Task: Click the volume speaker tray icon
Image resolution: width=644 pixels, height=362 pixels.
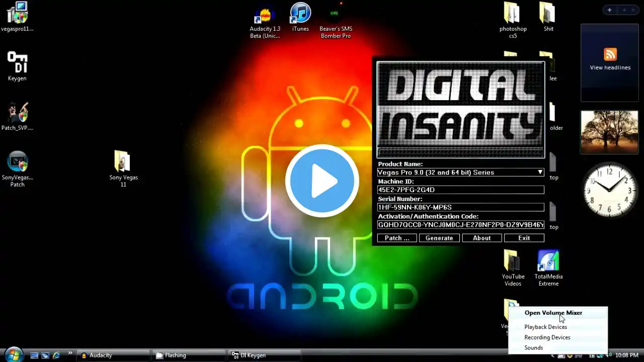Action: coord(609,355)
